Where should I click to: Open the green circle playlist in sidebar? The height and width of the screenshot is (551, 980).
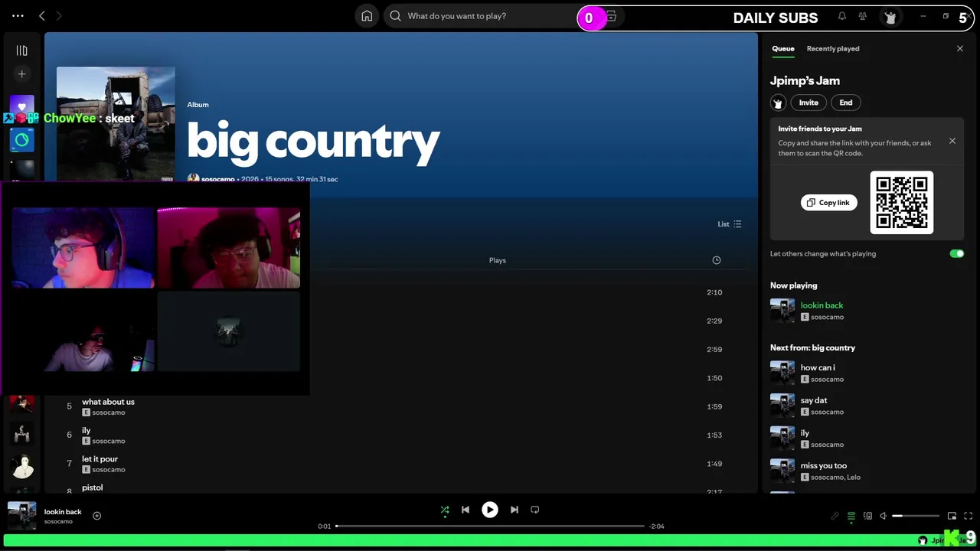pos(21,140)
